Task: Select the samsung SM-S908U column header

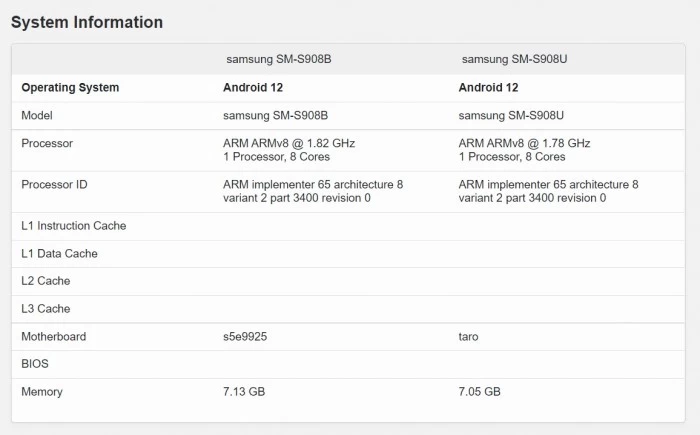Action: click(514, 60)
